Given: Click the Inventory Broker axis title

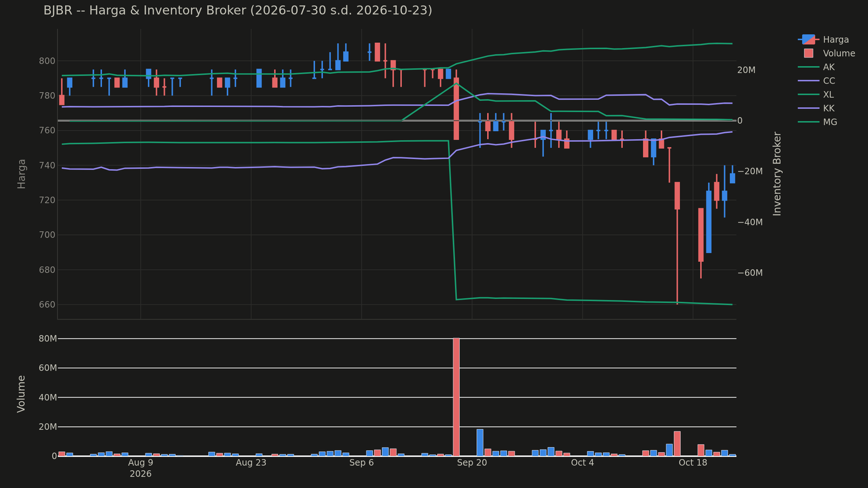Looking at the screenshot, I should (777, 174).
